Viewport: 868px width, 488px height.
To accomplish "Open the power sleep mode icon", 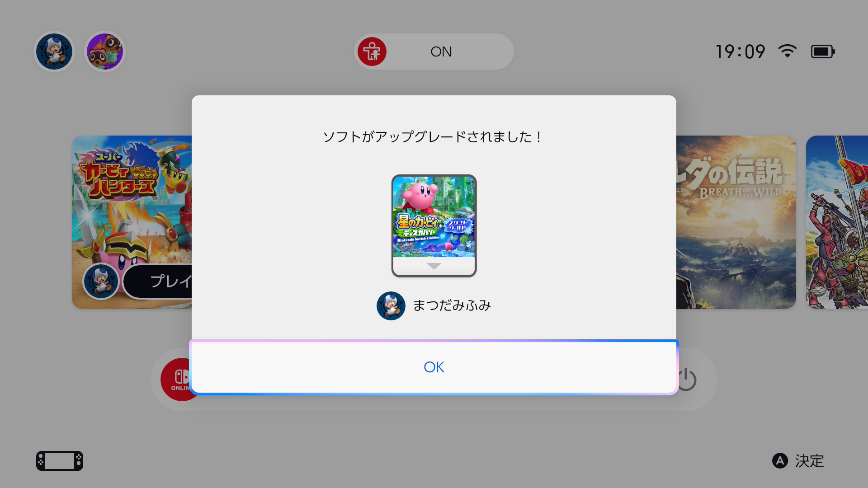I will 687,380.
